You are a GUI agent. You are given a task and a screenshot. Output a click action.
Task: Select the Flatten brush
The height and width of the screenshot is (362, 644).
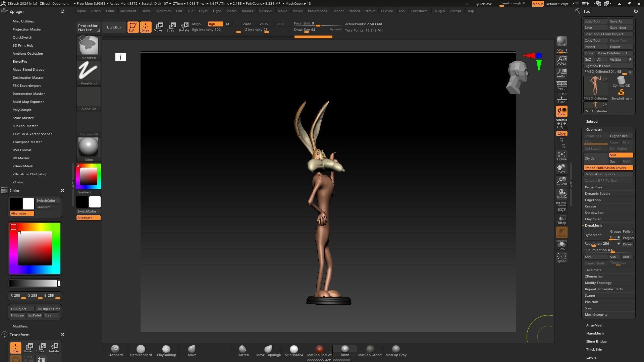243,351
